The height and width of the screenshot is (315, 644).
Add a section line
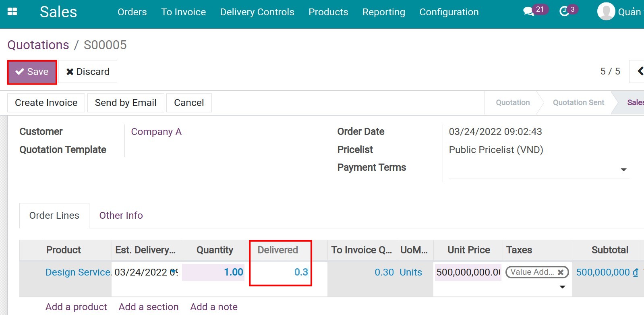(149, 307)
